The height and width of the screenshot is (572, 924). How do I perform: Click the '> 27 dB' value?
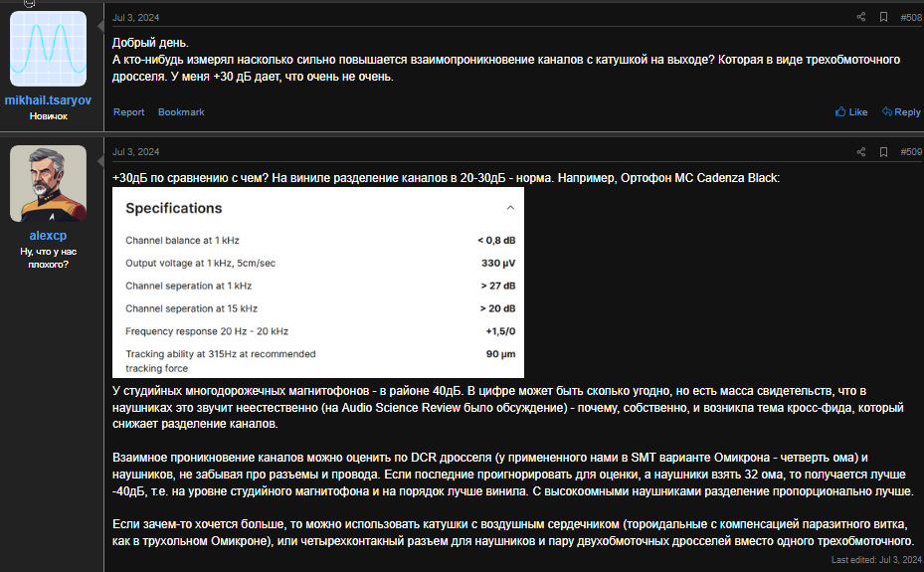(498, 286)
